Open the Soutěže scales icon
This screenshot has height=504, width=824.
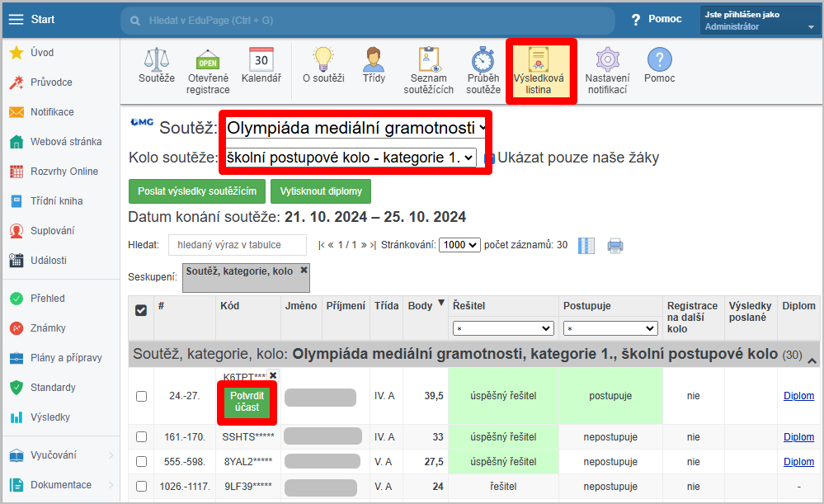[157, 60]
